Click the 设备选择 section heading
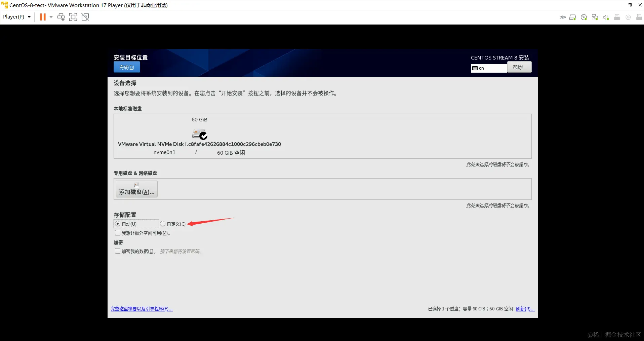Image resolution: width=644 pixels, height=341 pixels. click(125, 83)
